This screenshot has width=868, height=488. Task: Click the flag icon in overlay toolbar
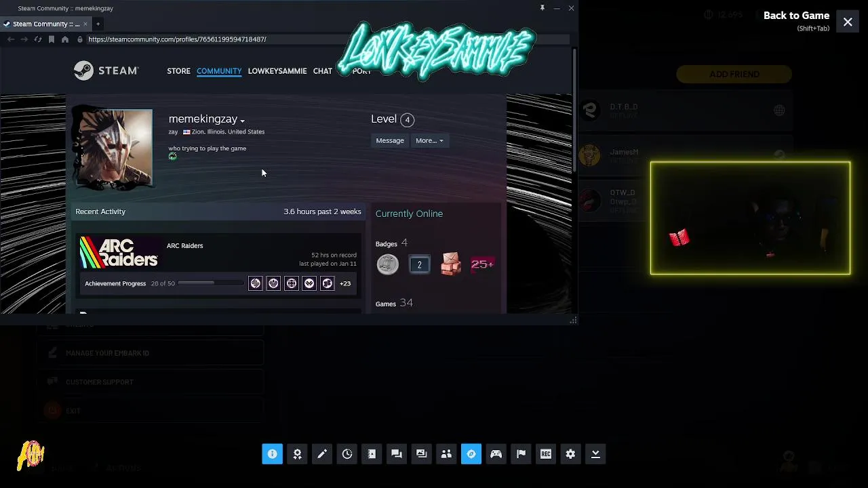[521, 454]
